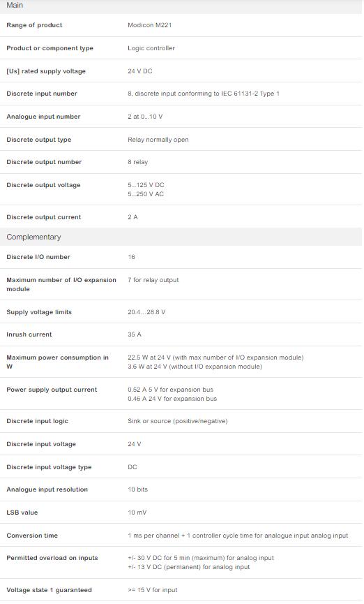Image resolution: width=364 pixels, height=604 pixels.
Task: Select the 24 V DC supply voltage value
Action: 140,71
